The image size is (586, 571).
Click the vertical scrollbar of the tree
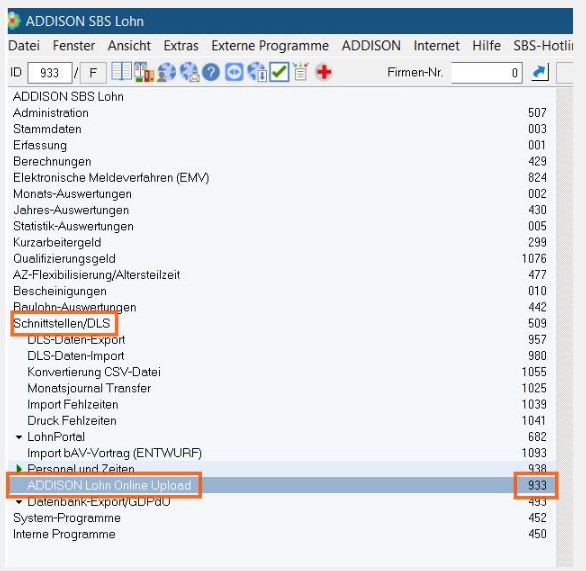click(x=564, y=327)
